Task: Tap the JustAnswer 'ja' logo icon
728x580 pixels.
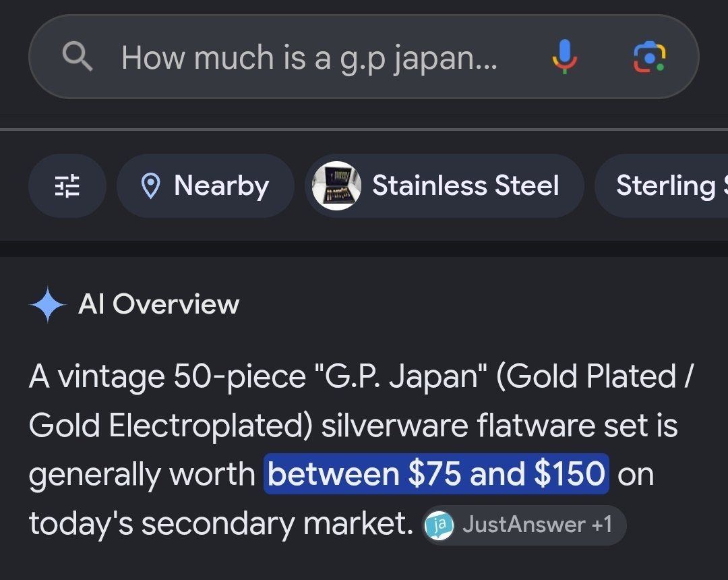Action: [x=439, y=525]
